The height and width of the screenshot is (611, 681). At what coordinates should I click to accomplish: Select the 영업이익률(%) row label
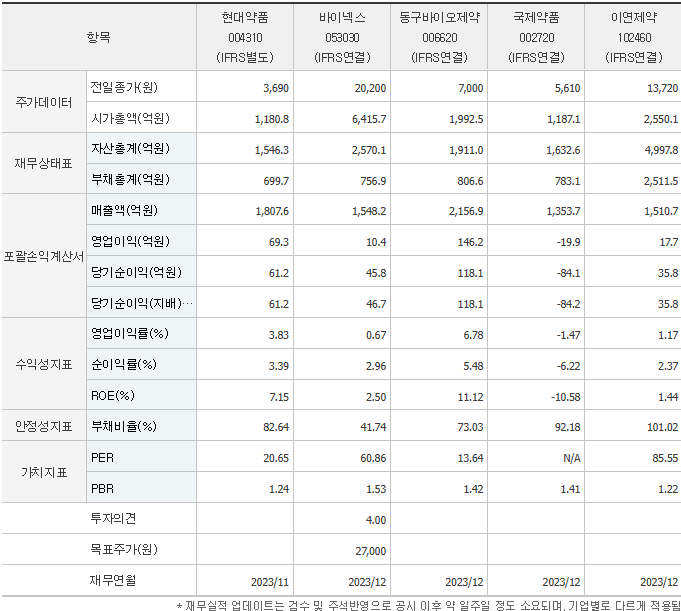click(x=129, y=334)
